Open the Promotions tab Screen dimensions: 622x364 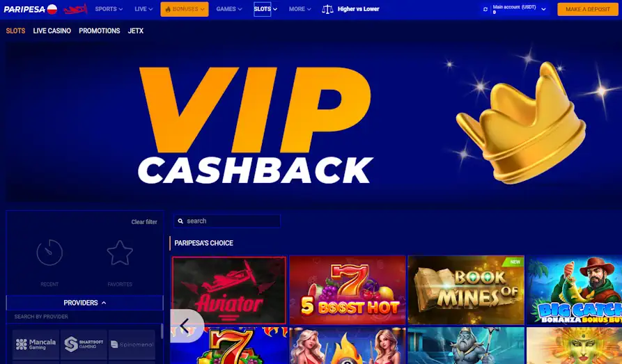coord(99,31)
